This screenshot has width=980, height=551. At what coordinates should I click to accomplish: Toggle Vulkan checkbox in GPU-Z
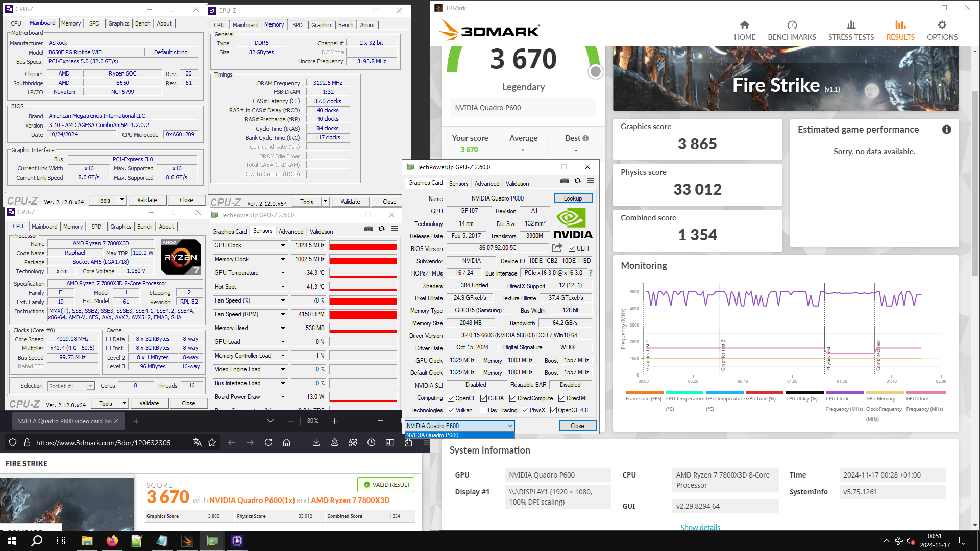tap(451, 410)
